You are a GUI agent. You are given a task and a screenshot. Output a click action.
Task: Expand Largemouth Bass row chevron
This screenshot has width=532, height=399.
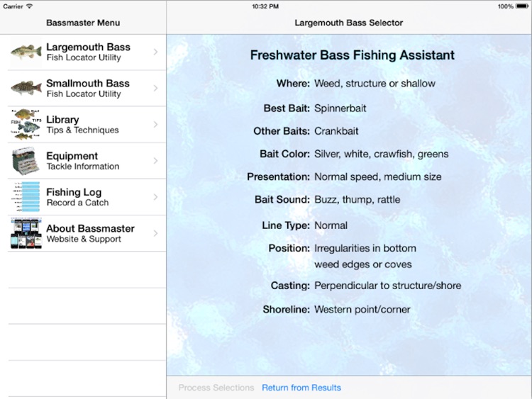(x=155, y=52)
